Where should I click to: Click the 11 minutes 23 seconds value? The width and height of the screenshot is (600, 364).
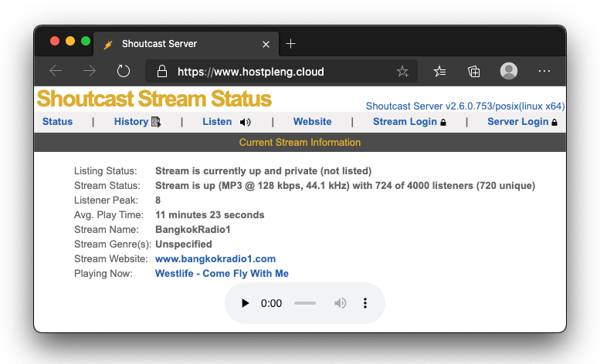pyautogui.click(x=210, y=214)
